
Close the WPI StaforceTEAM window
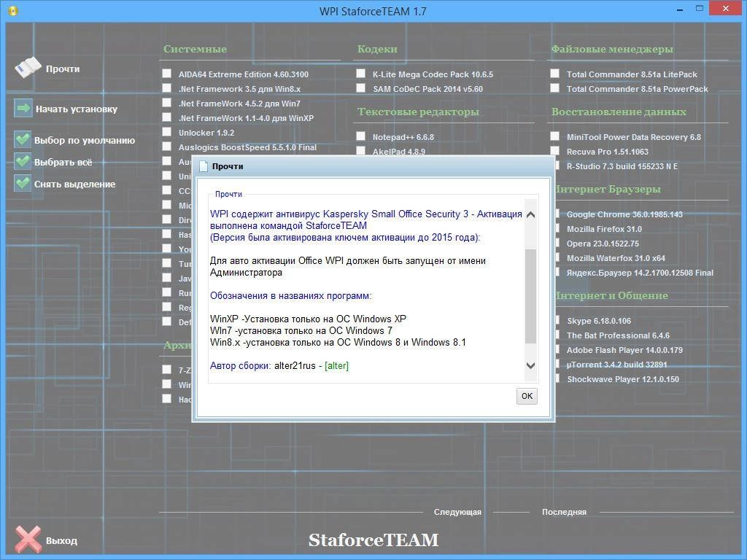pyautogui.click(x=726, y=9)
